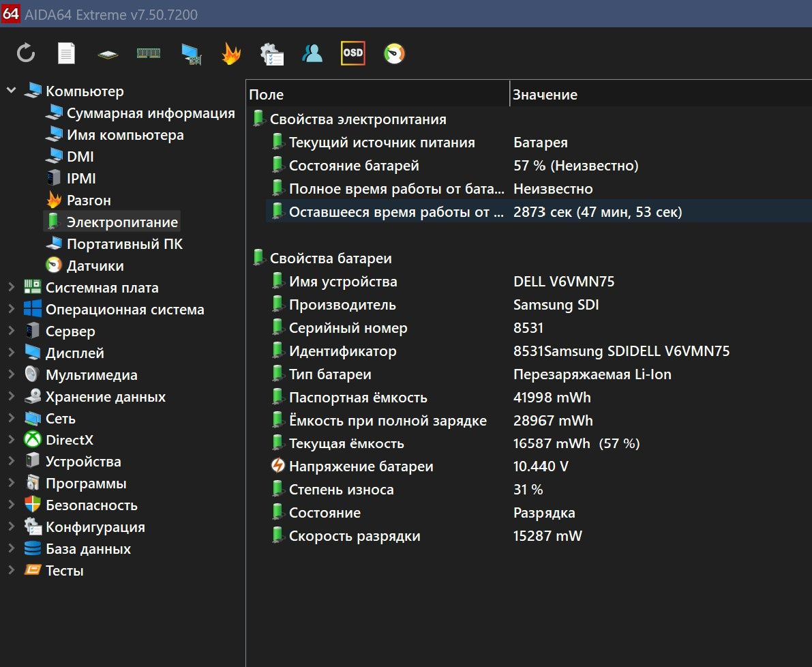
Task: Open Портативный ПК tree item
Action: pyautogui.click(x=124, y=243)
